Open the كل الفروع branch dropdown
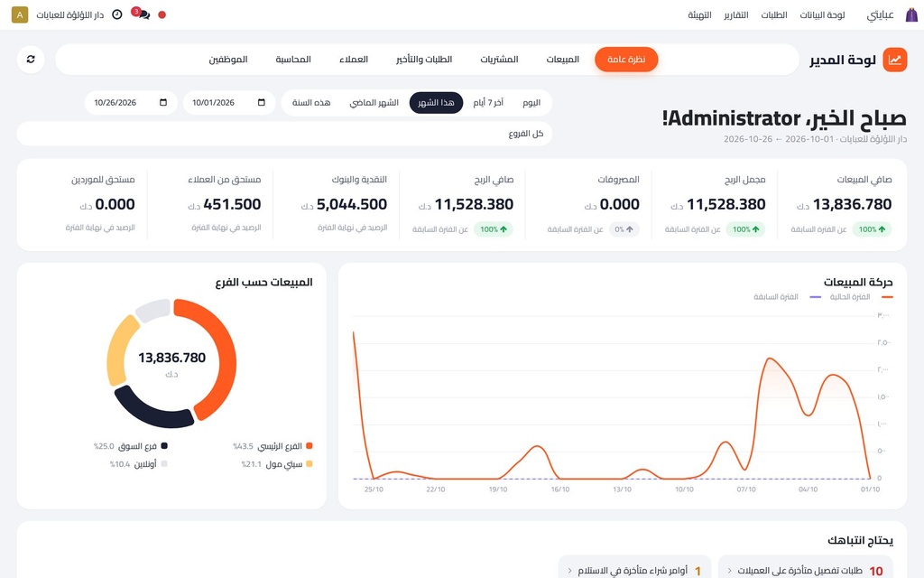Image resolution: width=924 pixels, height=578 pixels. pos(284,134)
